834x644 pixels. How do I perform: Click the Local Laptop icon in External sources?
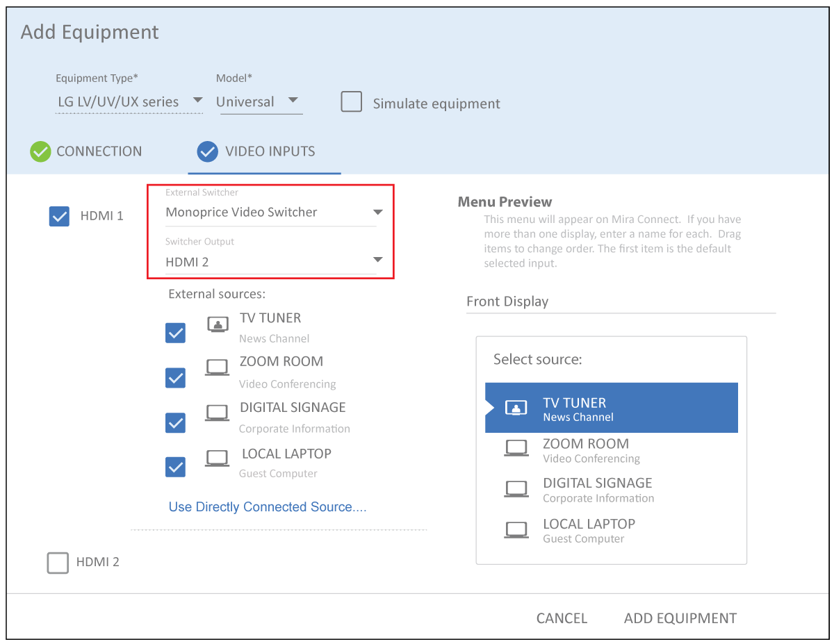tap(218, 458)
